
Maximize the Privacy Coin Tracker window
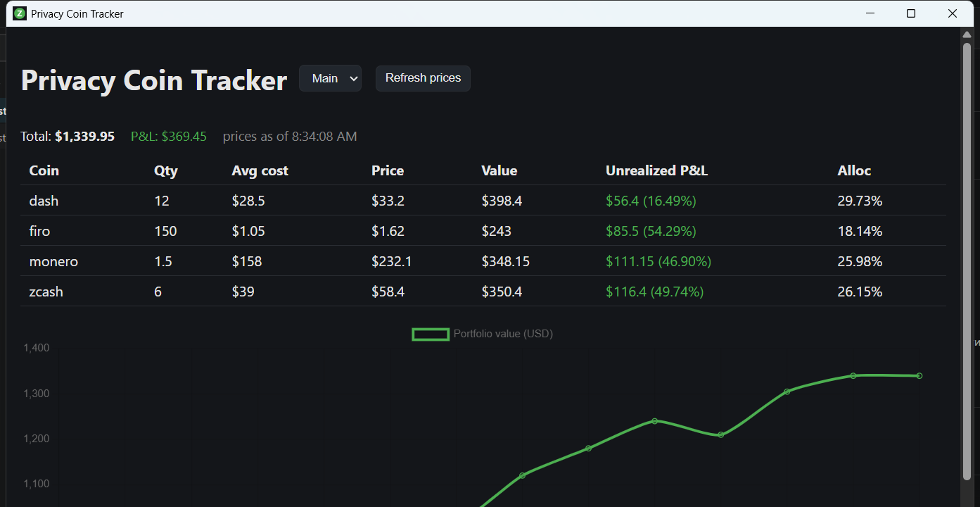pos(911,13)
